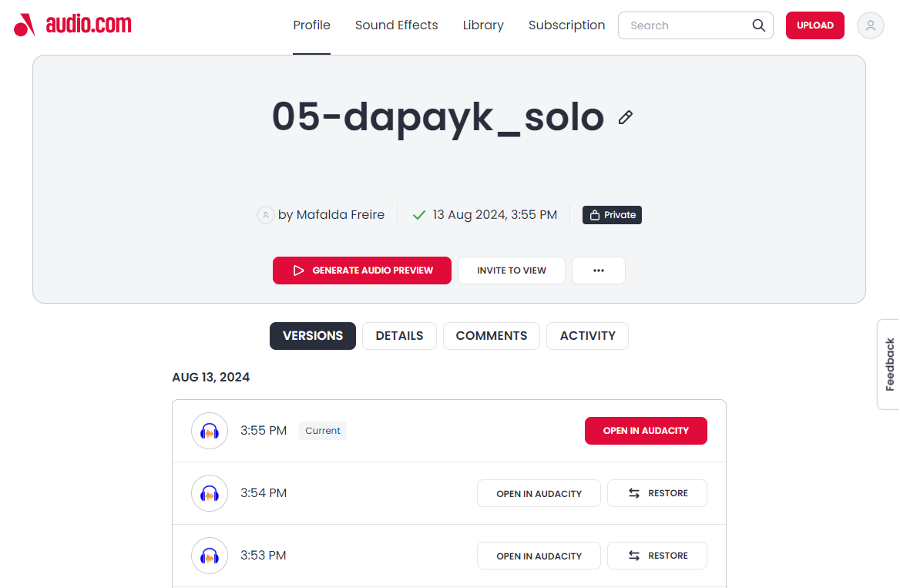Click the search magnifier icon
Viewport: 900px width, 588px height.
click(759, 25)
